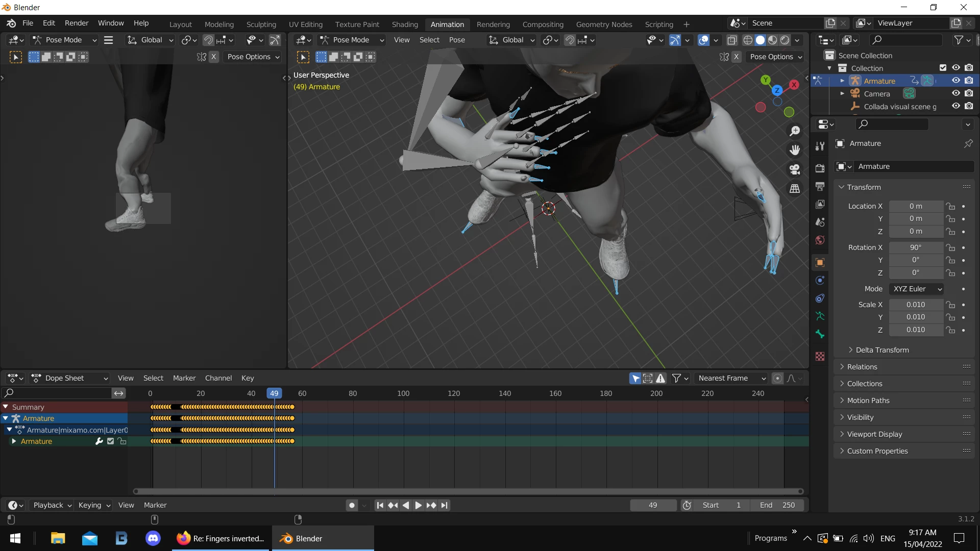Image resolution: width=980 pixels, height=551 pixels.
Task: Open the Pose menu in viewport header
Action: [457, 40]
